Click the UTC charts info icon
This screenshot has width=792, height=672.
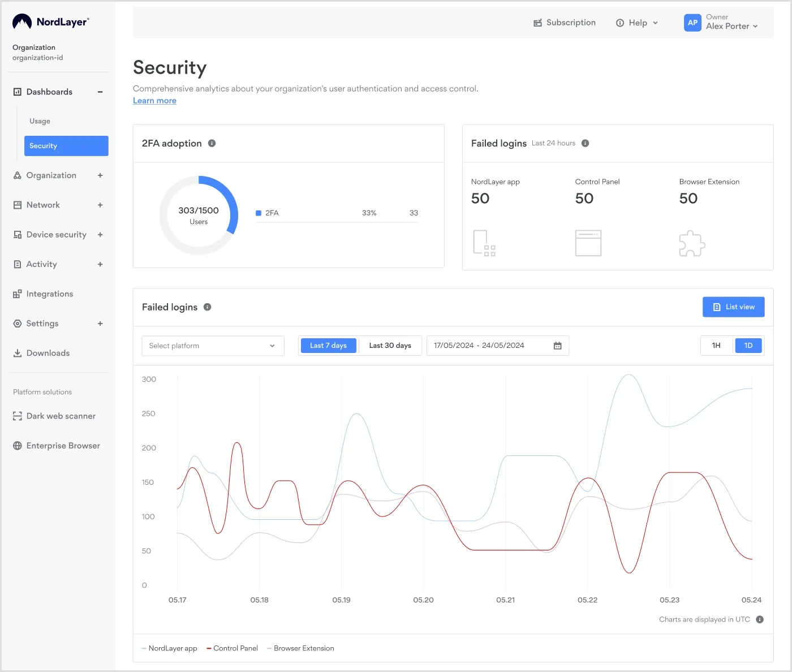pyautogui.click(x=760, y=619)
